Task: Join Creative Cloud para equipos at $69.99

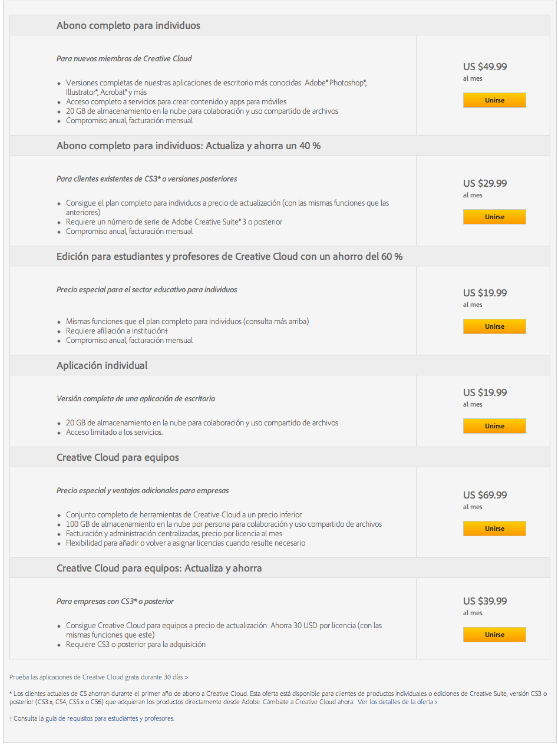Action: point(494,529)
